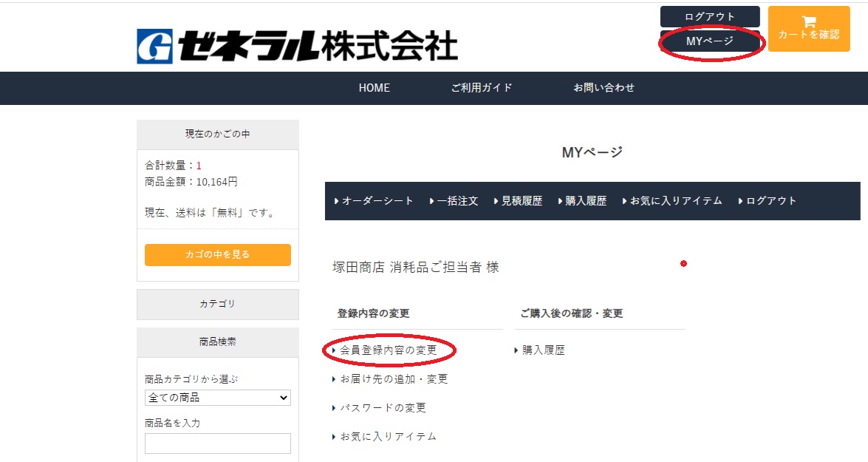Select 購入履歴 in the dark menu bar
The width and height of the screenshot is (868, 462).
(x=585, y=201)
